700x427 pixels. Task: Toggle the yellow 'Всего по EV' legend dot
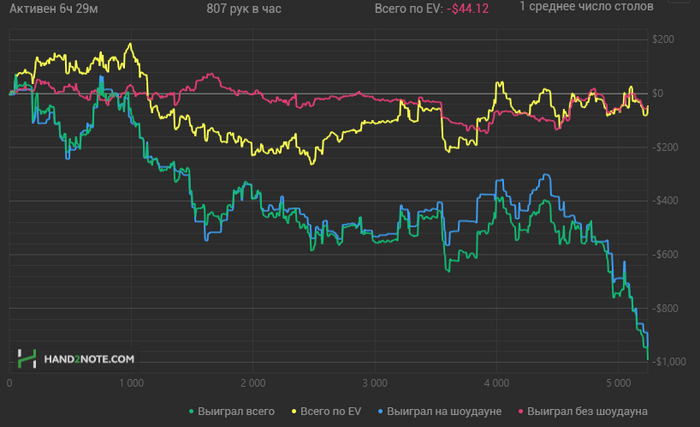[x=294, y=411]
